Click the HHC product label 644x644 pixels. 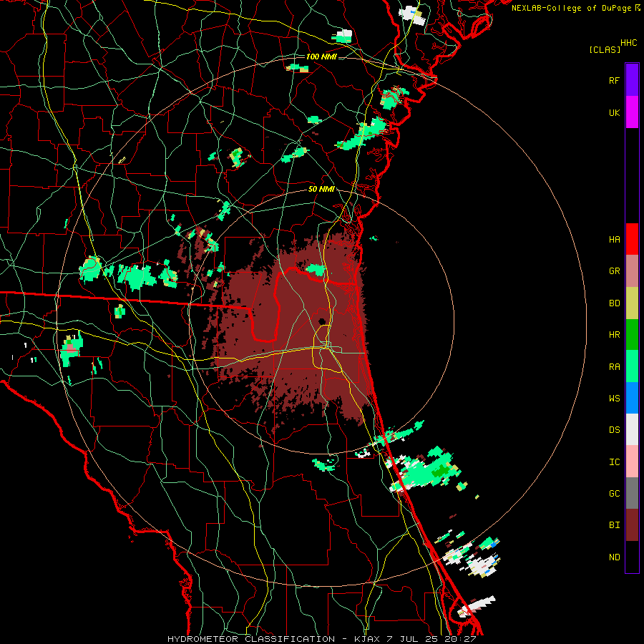628,43
